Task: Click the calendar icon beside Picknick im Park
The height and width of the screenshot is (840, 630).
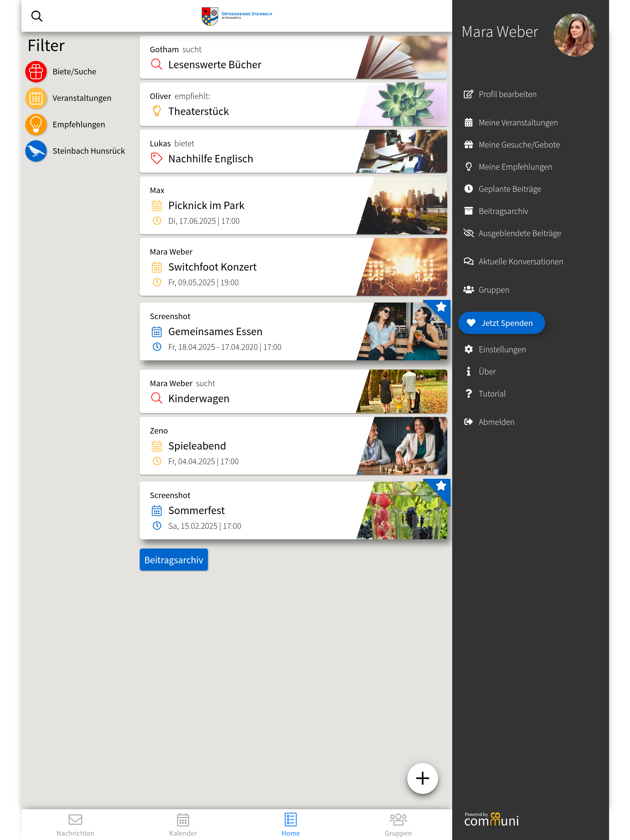Action: click(x=157, y=205)
